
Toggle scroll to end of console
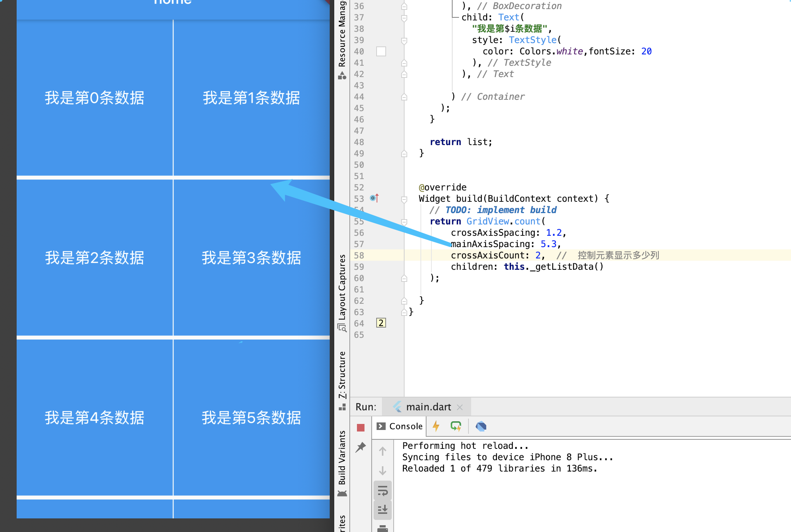click(383, 510)
